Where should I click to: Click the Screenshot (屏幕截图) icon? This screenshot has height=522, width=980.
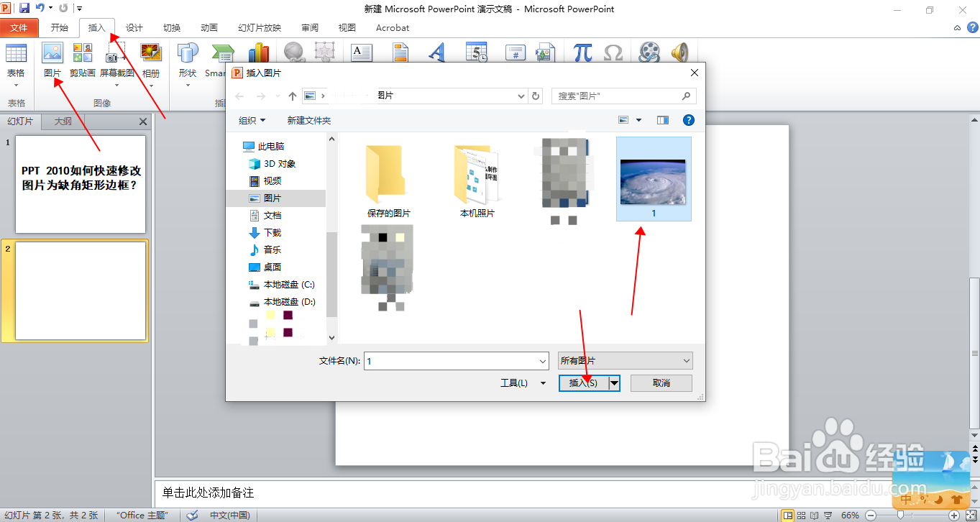coord(116,52)
